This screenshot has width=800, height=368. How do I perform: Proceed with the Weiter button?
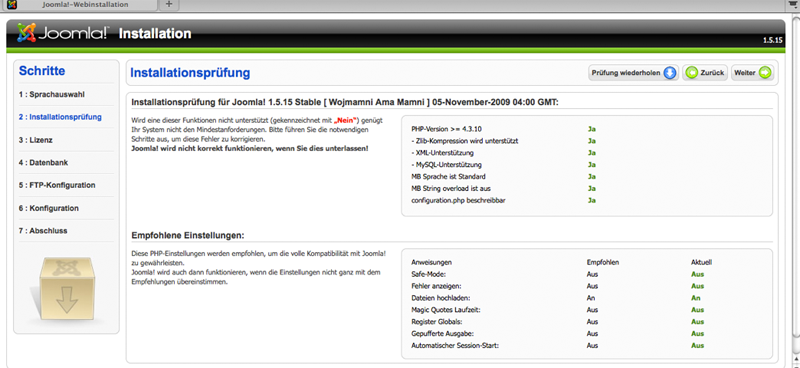coord(752,73)
